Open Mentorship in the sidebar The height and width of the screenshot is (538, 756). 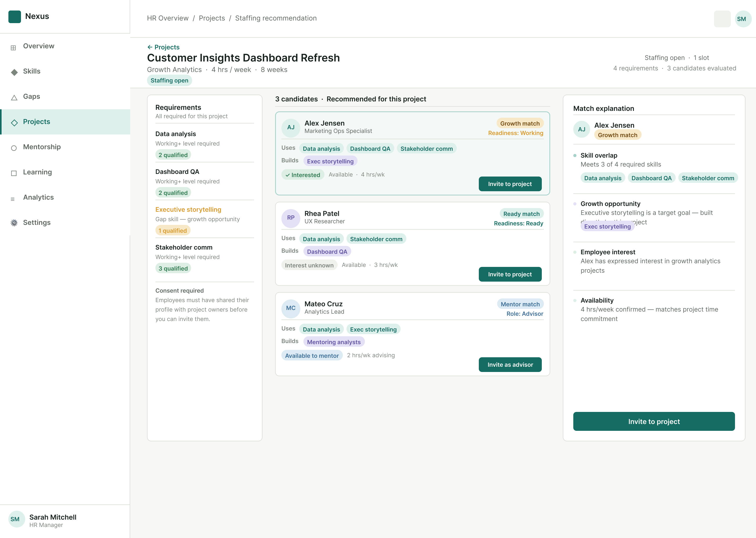tap(65, 147)
